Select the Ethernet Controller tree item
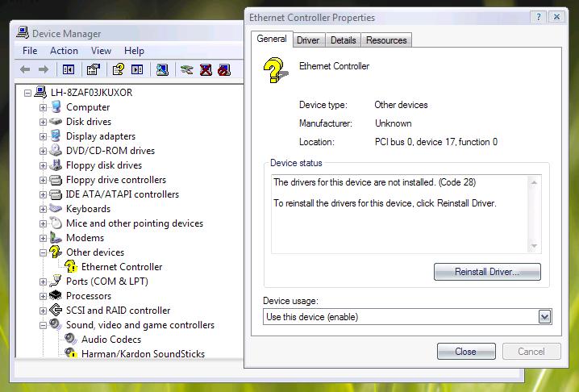 pos(122,267)
